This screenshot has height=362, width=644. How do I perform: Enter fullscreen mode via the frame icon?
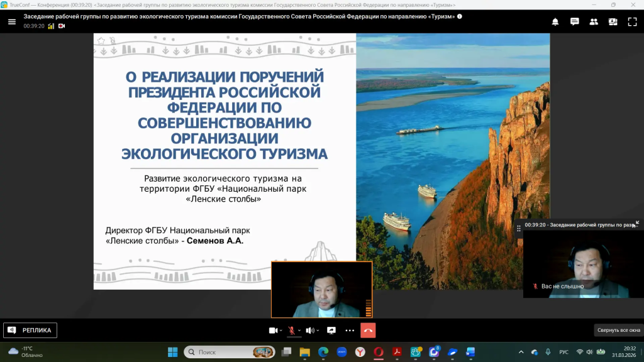coord(631,21)
